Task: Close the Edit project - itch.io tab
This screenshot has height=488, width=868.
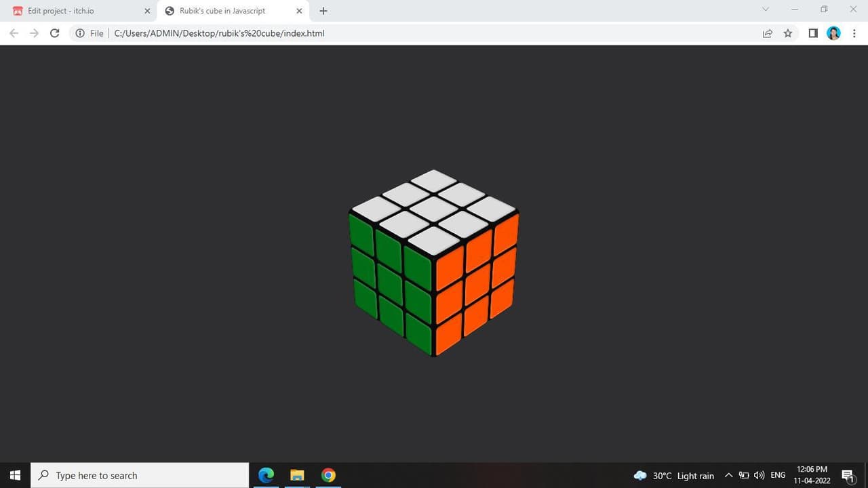Action: [147, 11]
